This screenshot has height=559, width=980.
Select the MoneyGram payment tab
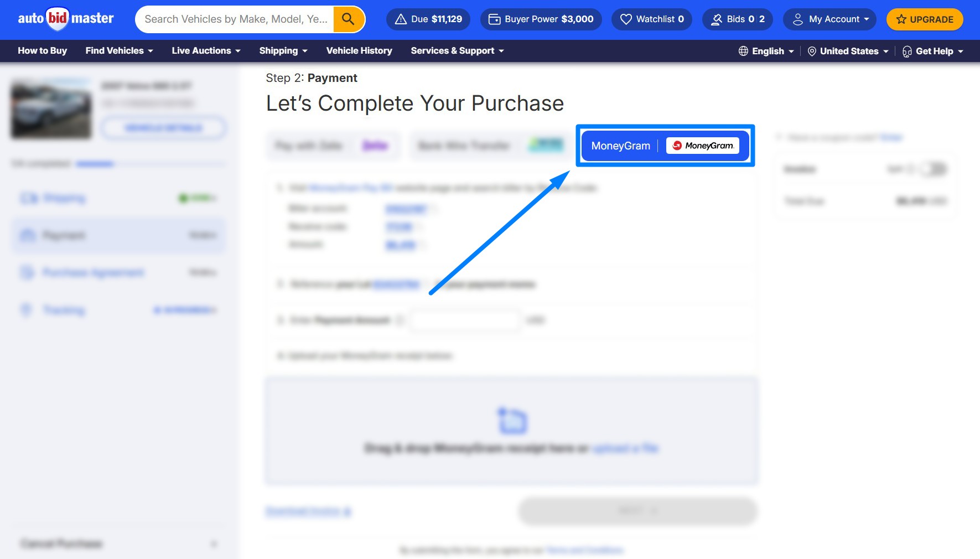[x=665, y=146]
